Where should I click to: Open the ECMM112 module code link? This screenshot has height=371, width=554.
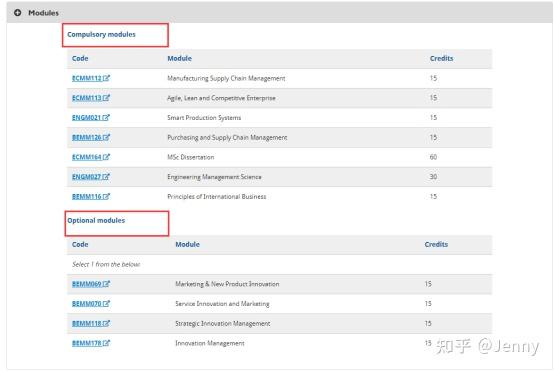pos(87,78)
